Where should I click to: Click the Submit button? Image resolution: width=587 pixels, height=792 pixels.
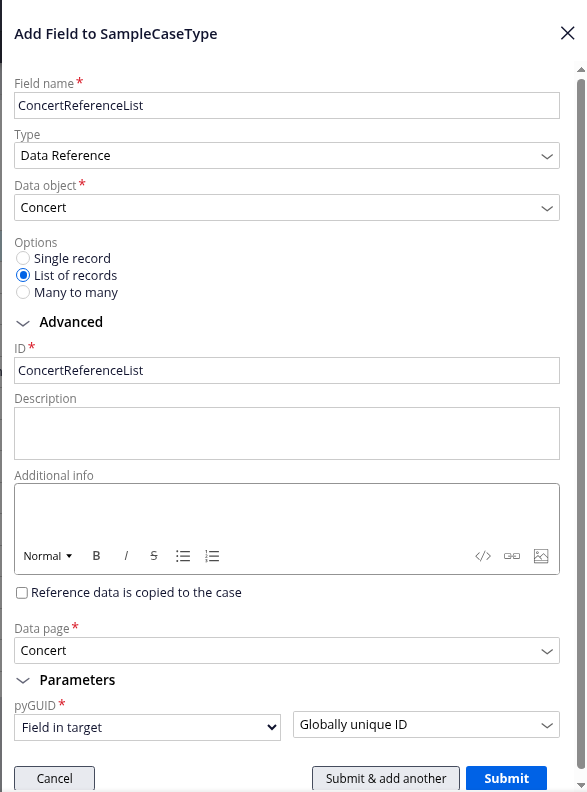tap(506, 778)
